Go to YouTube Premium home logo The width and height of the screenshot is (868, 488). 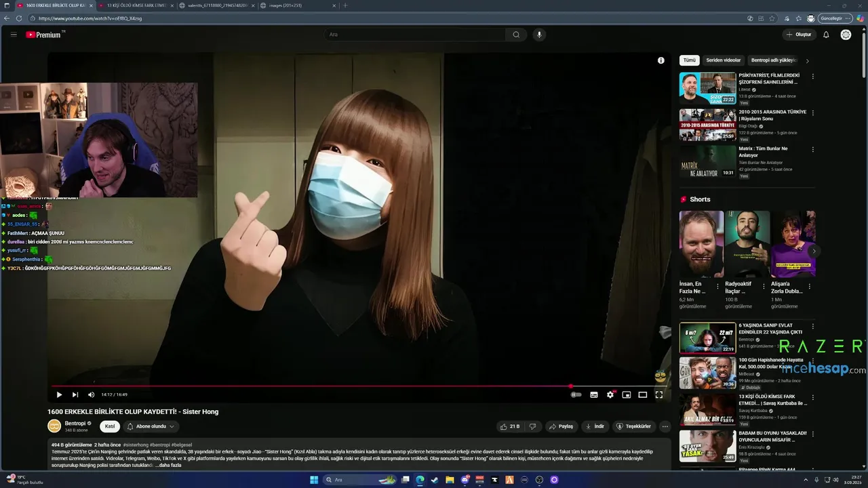(x=45, y=35)
